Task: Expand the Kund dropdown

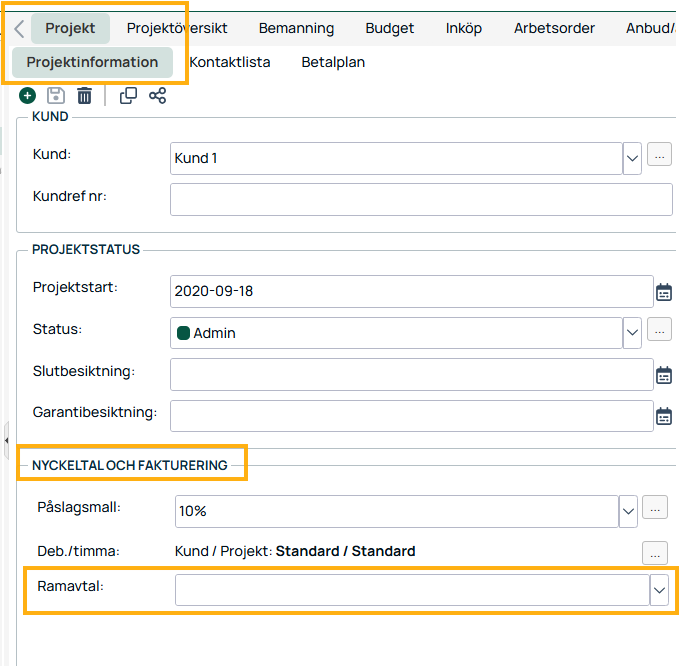Action: tap(632, 158)
